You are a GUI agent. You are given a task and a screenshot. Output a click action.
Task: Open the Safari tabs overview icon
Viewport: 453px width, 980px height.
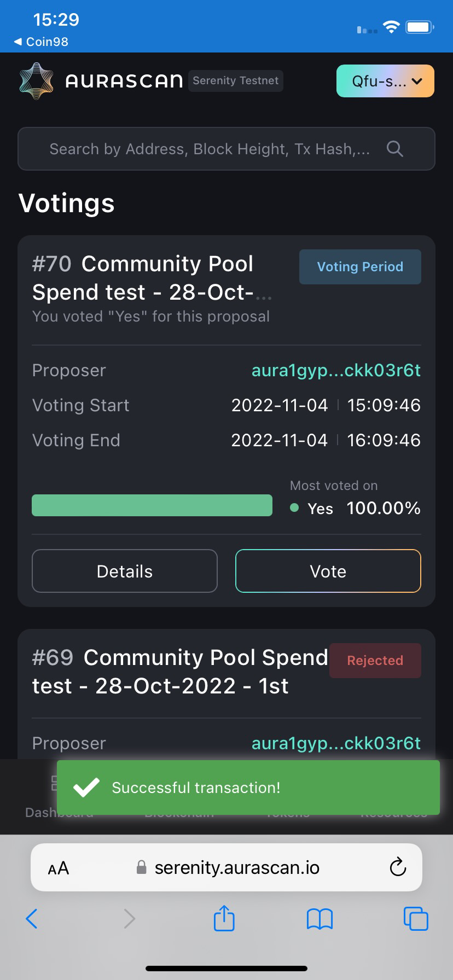(x=415, y=918)
